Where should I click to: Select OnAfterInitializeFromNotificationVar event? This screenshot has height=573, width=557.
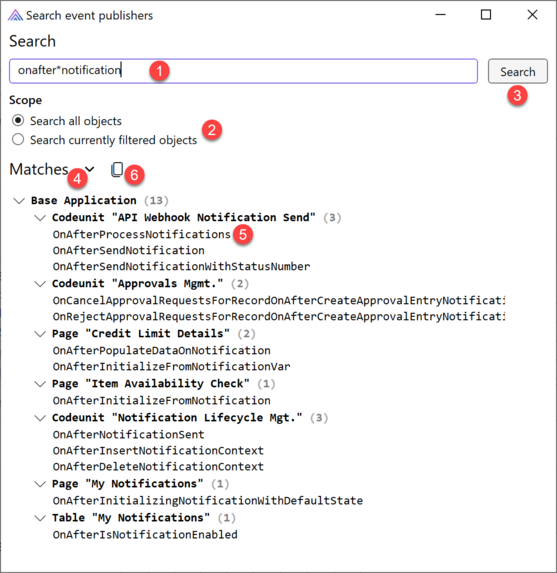pyautogui.click(x=171, y=367)
